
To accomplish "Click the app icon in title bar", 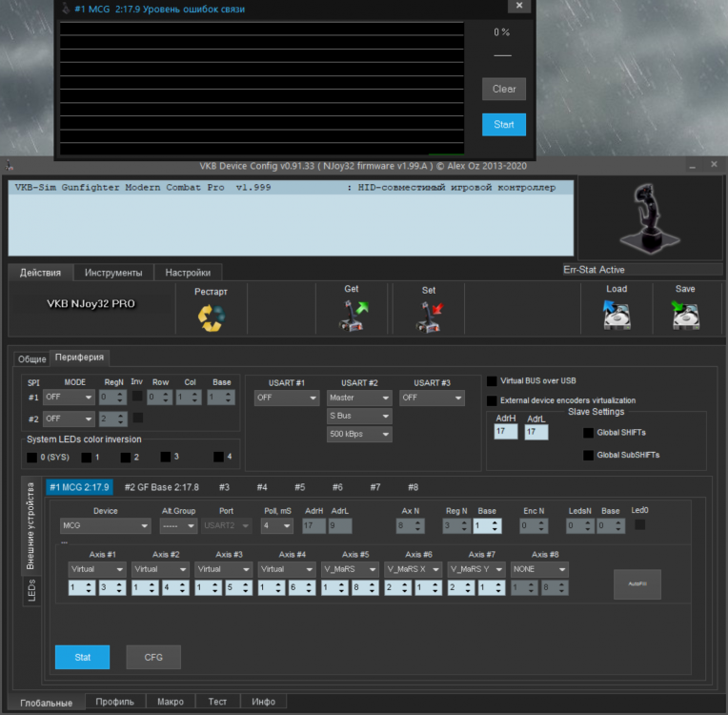I will pyautogui.click(x=9, y=164).
